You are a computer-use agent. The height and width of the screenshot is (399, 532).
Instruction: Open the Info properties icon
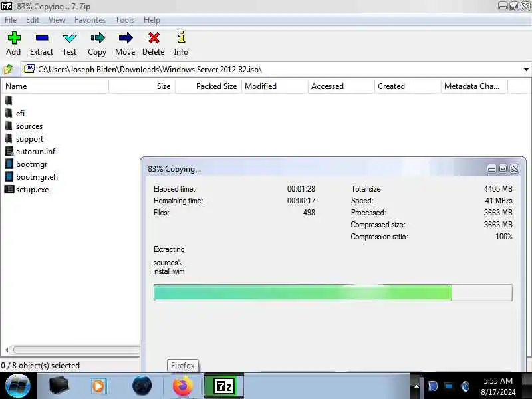(x=182, y=37)
